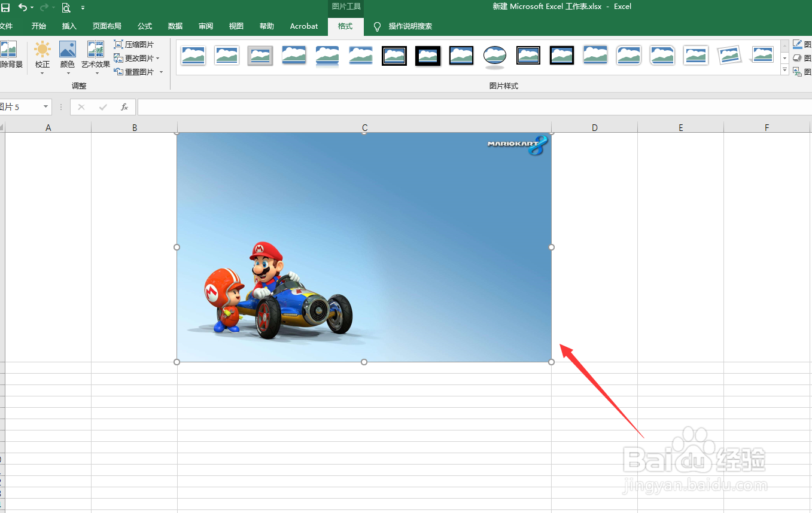Open the 审阅 tab
The height and width of the screenshot is (513, 812).
pyautogui.click(x=206, y=26)
